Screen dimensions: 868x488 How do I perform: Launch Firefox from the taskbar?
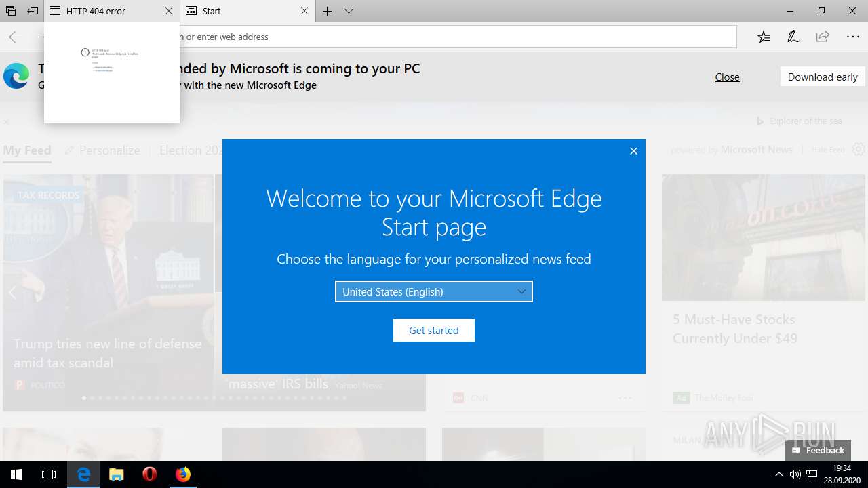click(x=183, y=474)
